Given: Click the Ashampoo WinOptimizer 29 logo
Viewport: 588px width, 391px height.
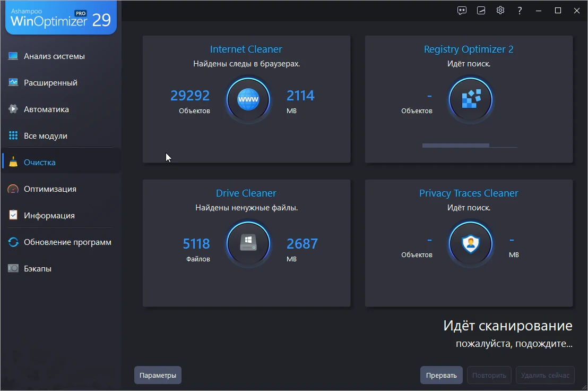Looking at the screenshot, I should (x=60, y=18).
